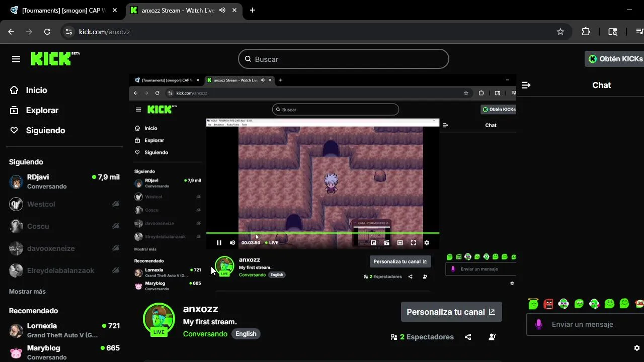
Task: Open the browser extensions puzzle icon
Action: point(586,32)
